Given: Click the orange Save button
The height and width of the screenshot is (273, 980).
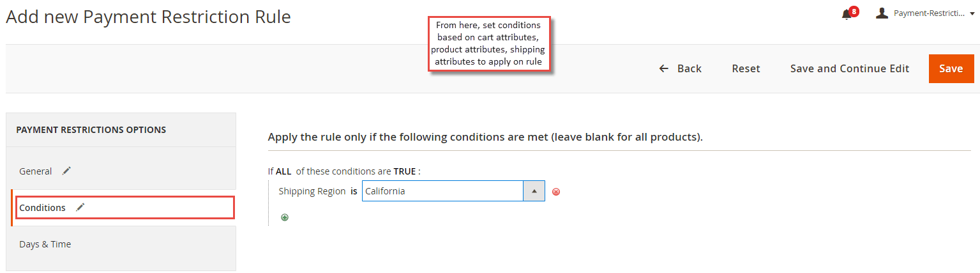Looking at the screenshot, I should click(951, 68).
